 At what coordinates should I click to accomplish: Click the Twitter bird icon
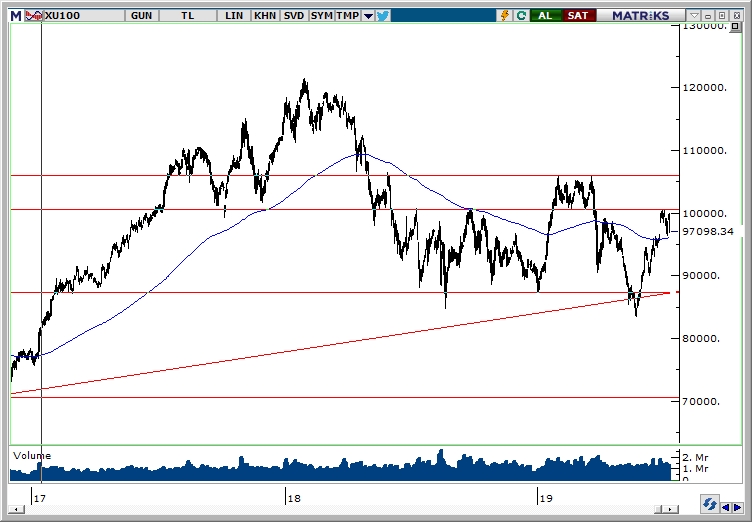pos(383,16)
